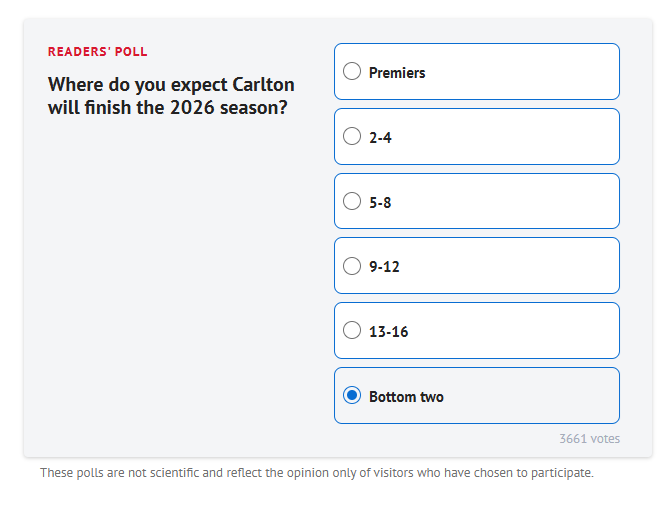The image size is (661, 506).
Task: Click the "Premiers" answer label text
Action: pos(397,73)
